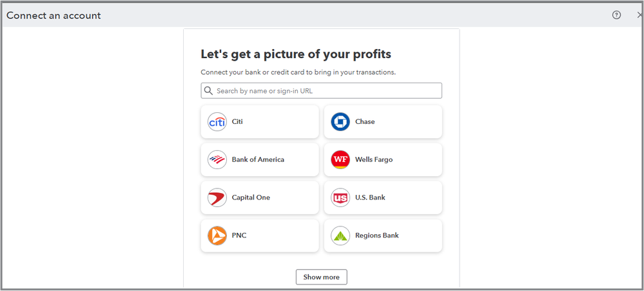The image size is (644, 291).
Task: Open the help question mark icon
Action: click(616, 15)
